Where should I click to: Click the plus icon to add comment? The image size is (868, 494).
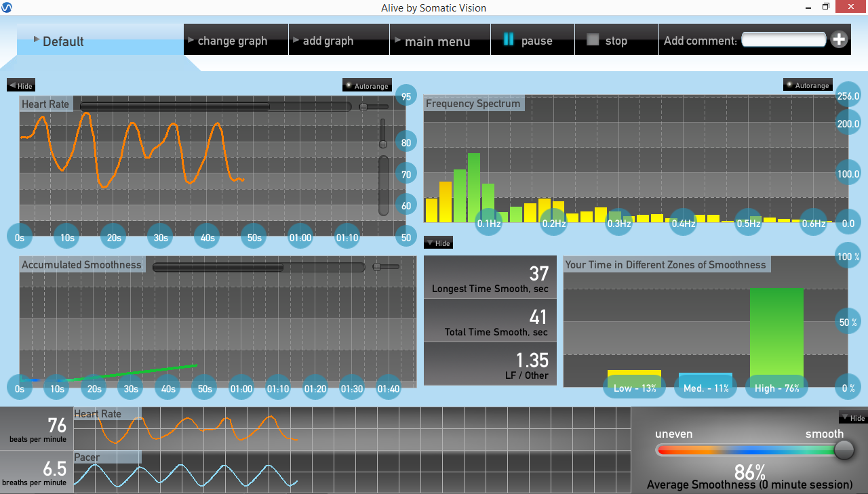click(x=839, y=39)
